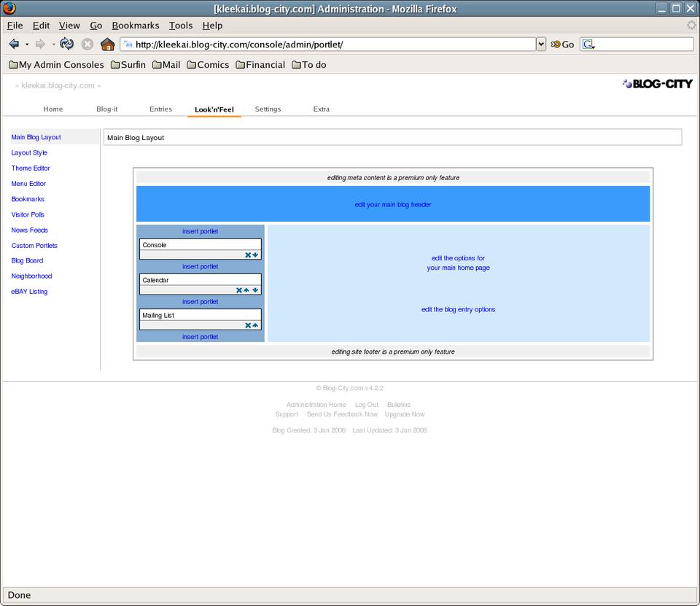
Task: Move the Console portlet down
Action: (256, 255)
